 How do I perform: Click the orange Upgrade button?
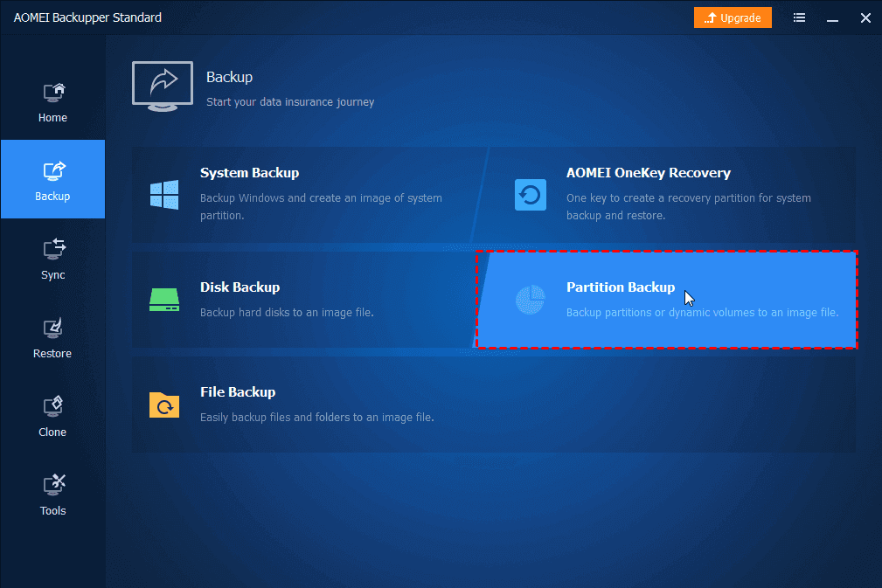tap(733, 18)
